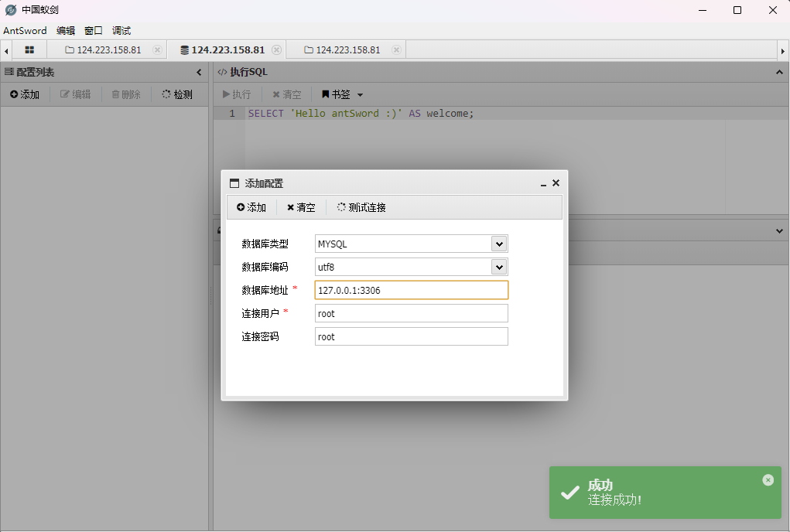Open the database encoding utf8 dropdown
Viewport: 790px width, 532px height.
498,267
